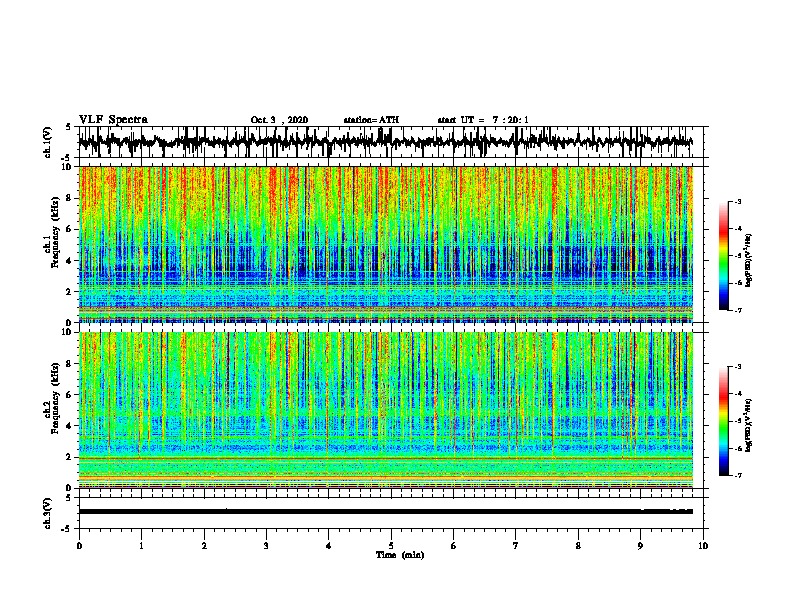Click the "start UT = 7 : 20: 1" text
Screen dimensions: 792x612
click(483, 120)
